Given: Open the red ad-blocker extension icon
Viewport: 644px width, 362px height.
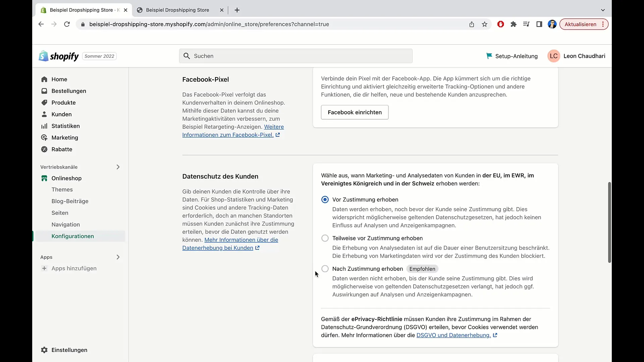Looking at the screenshot, I should 500,24.
